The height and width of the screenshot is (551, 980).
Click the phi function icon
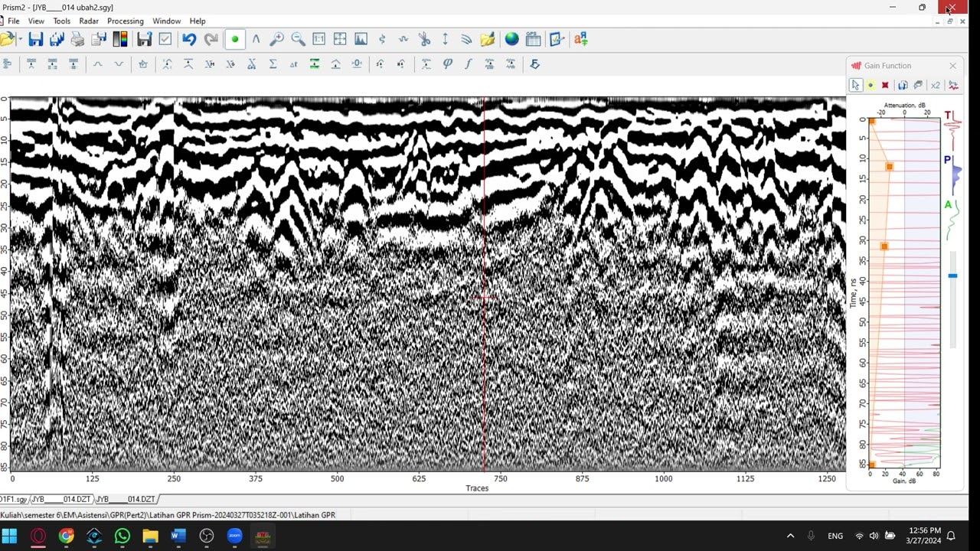[447, 64]
